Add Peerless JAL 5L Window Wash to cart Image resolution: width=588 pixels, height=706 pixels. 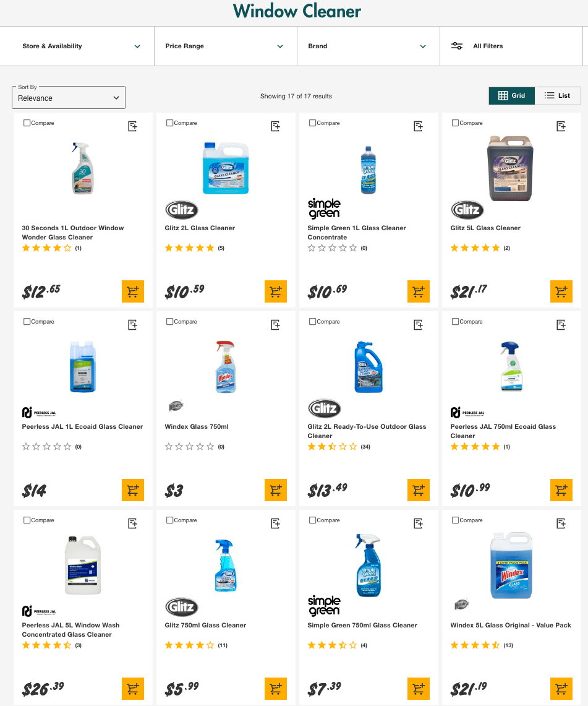click(132, 688)
